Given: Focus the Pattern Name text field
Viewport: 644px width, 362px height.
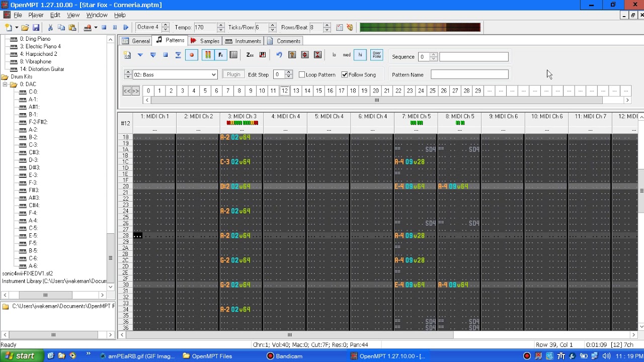Looking at the screenshot, I should click(469, 75).
